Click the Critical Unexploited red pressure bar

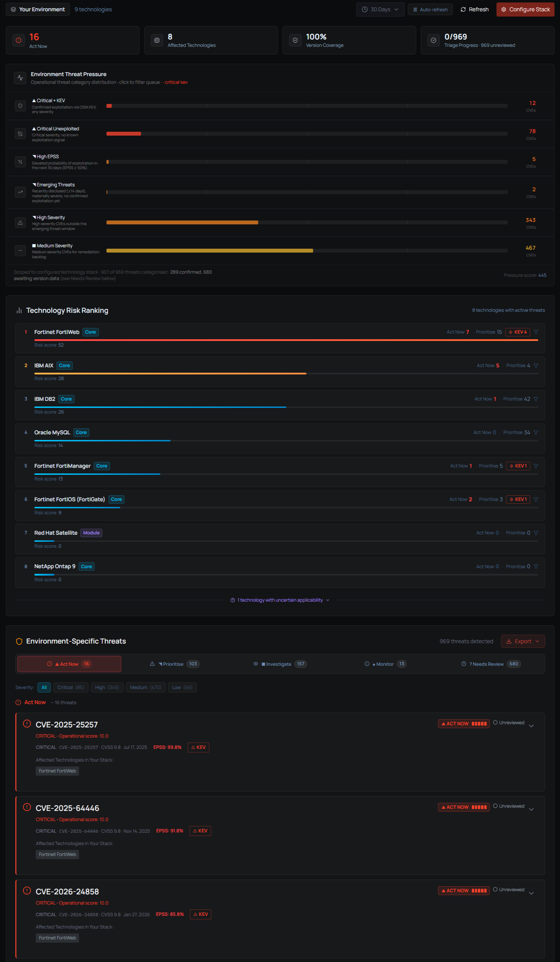coord(124,134)
